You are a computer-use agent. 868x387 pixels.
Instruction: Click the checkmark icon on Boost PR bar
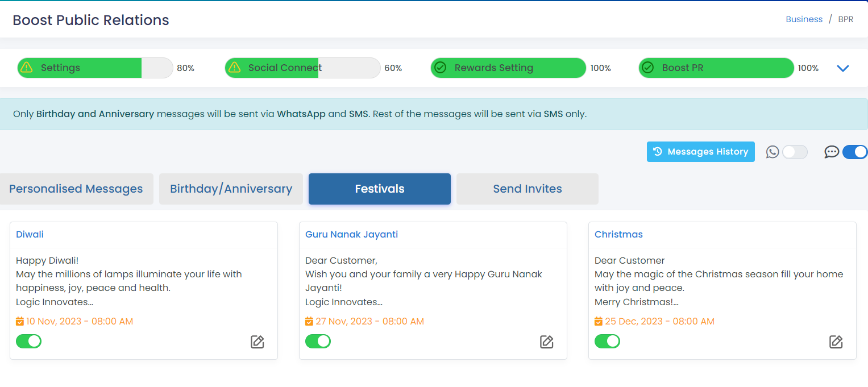click(x=647, y=68)
